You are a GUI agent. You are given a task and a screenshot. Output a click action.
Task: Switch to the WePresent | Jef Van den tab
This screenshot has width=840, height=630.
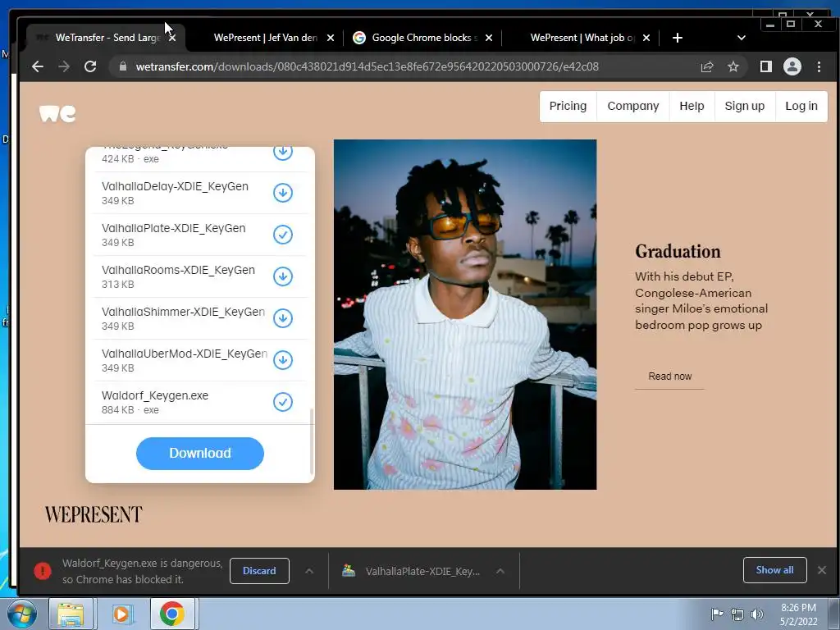pyautogui.click(x=265, y=38)
